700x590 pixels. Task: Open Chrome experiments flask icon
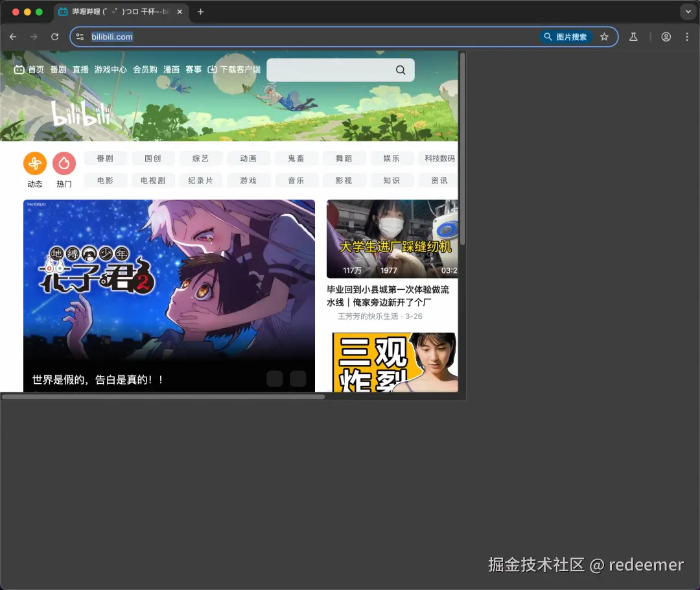tap(633, 37)
